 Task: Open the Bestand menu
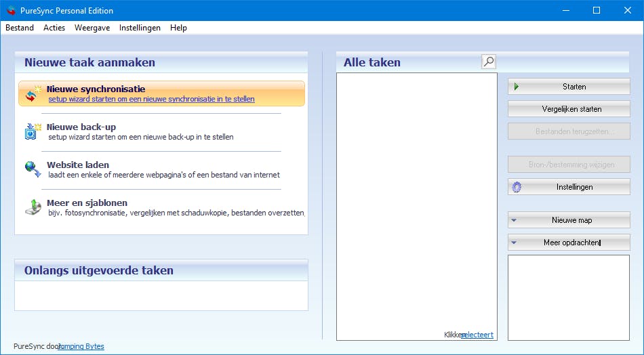pos(20,28)
